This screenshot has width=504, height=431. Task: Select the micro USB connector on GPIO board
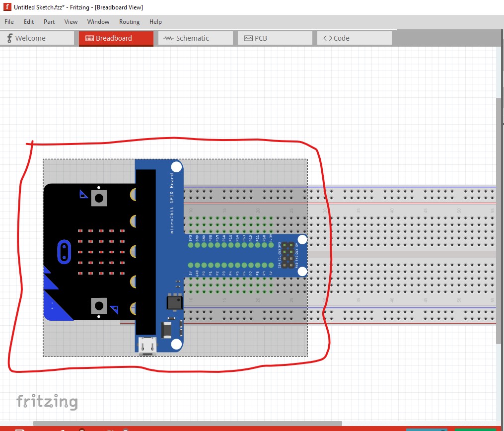(147, 346)
